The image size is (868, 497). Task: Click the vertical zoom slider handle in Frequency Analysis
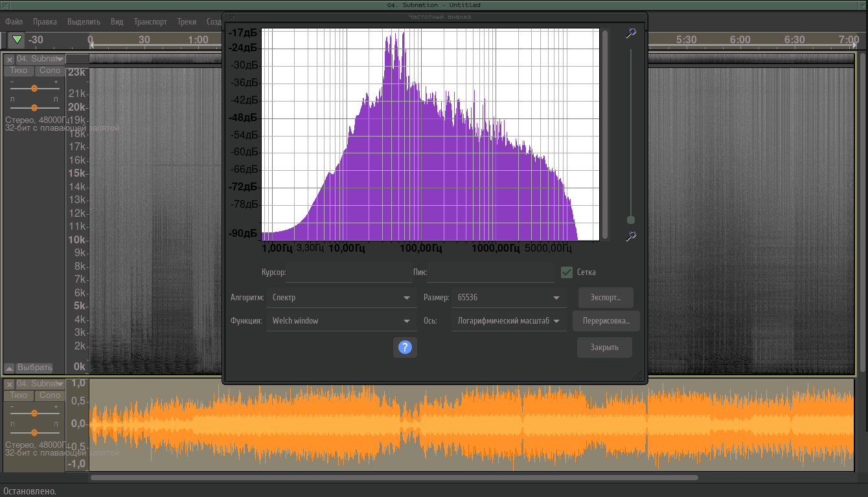click(x=631, y=220)
